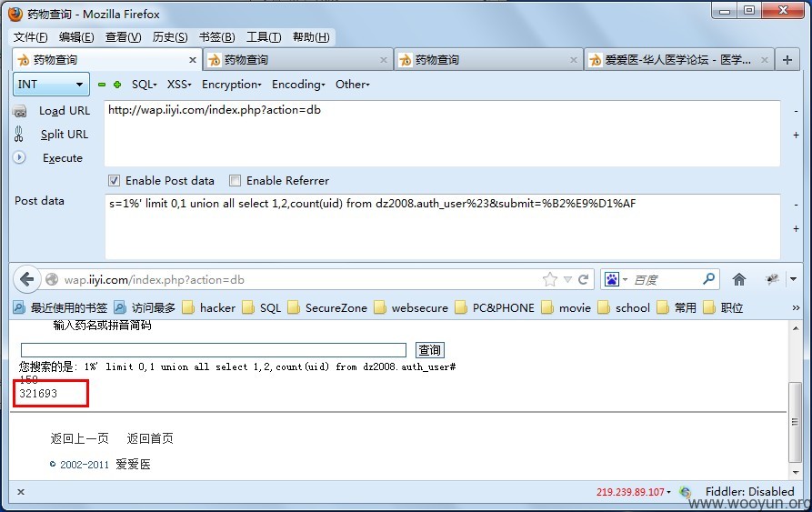Click the Fiddler status bar icon
Screen dimensions: 812x512
686,492
